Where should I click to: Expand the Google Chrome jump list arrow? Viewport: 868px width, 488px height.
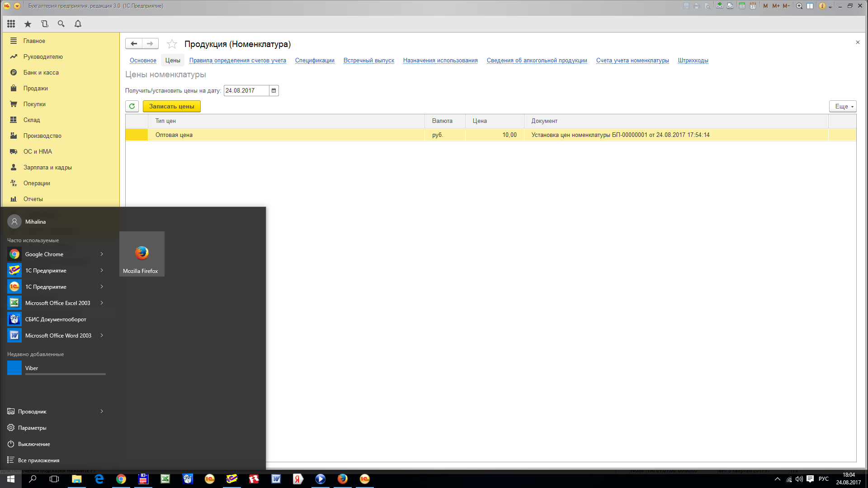tap(102, 254)
